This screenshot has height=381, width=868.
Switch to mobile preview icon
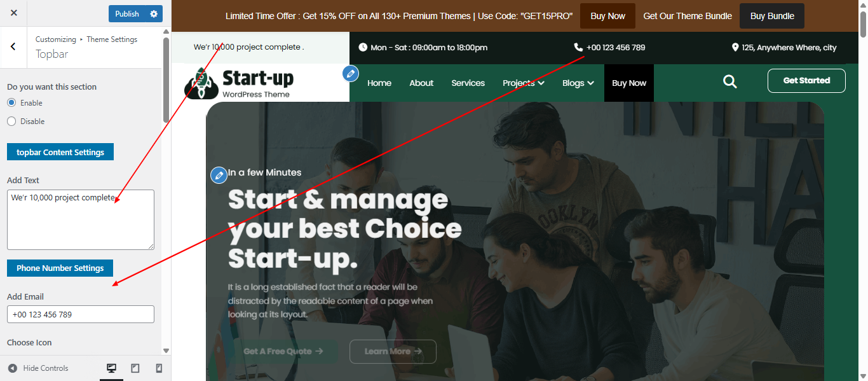pos(159,368)
